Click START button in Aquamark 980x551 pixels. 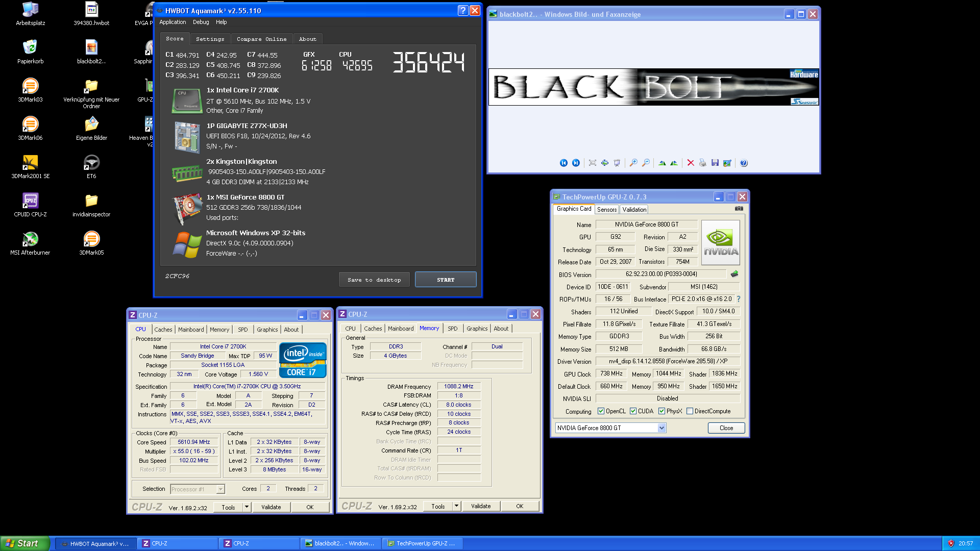pyautogui.click(x=446, y=280)
